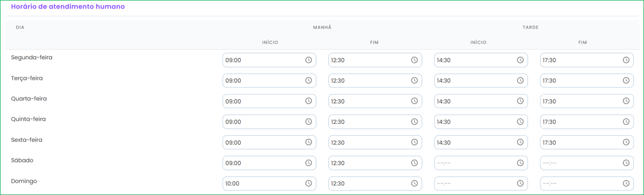The width and height of the screenshot is (644, 195).
Task: Open clock picker for Terça-feira morning end
Action: click(x=414, y=80)
